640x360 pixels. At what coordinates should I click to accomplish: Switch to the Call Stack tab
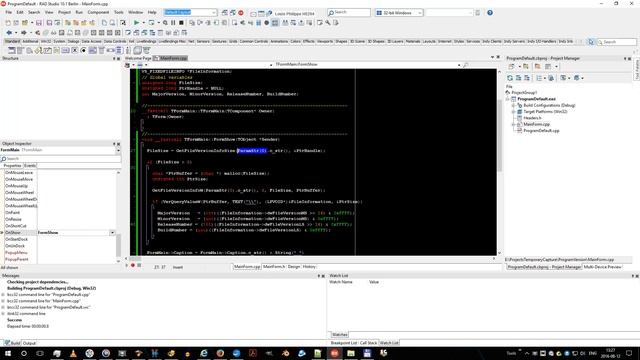tap(368, 343)
